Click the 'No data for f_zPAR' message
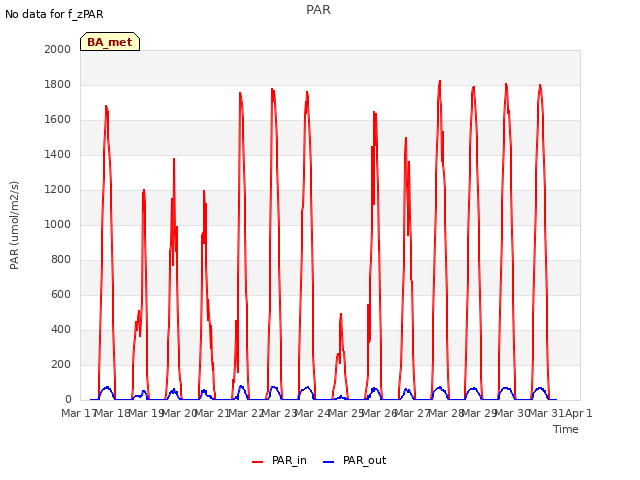Image resolution: width=640 pixels, height=480 pixels. [x=54, y=14]
